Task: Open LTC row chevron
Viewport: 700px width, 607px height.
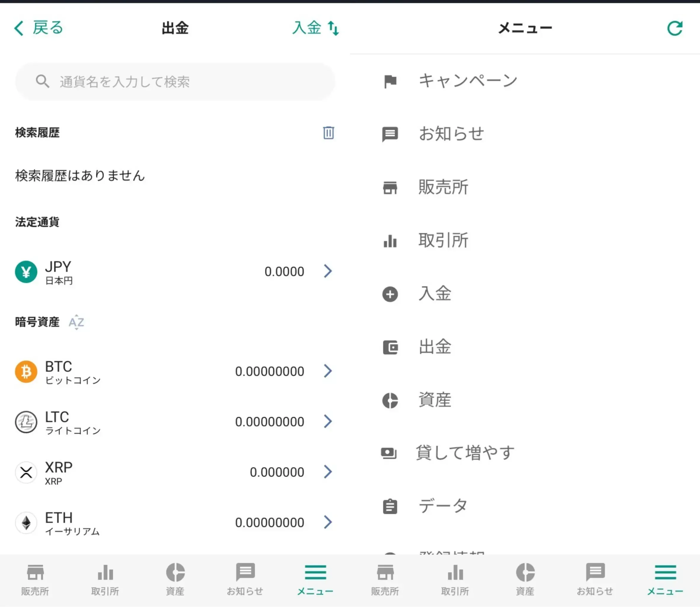Action: [327, 422]
